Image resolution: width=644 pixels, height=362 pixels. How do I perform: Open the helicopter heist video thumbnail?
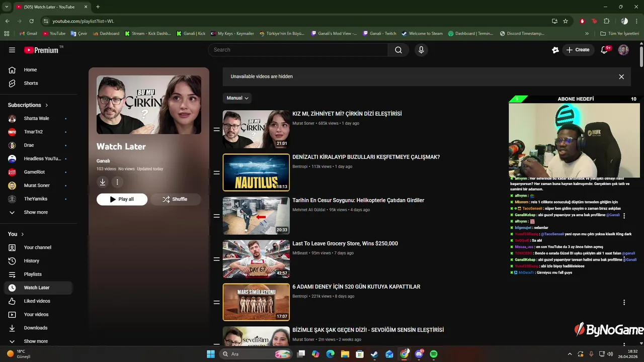(256, 216)
